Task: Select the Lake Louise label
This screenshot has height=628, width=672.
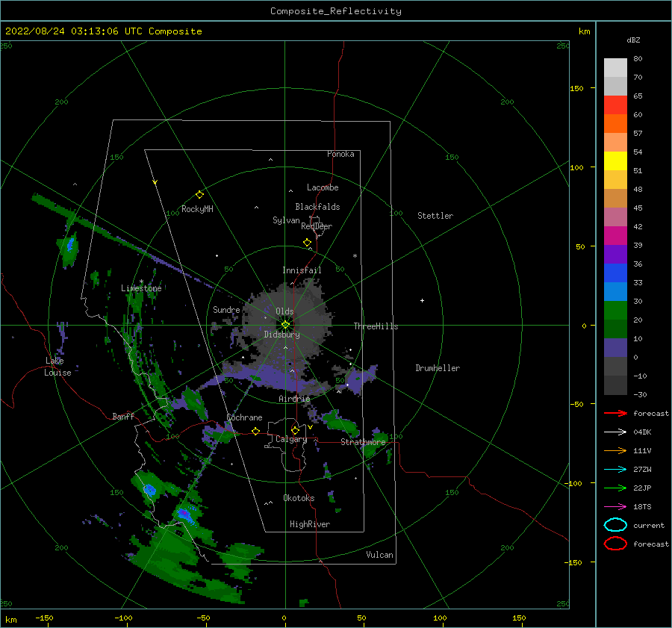Action: click(57, 367)
